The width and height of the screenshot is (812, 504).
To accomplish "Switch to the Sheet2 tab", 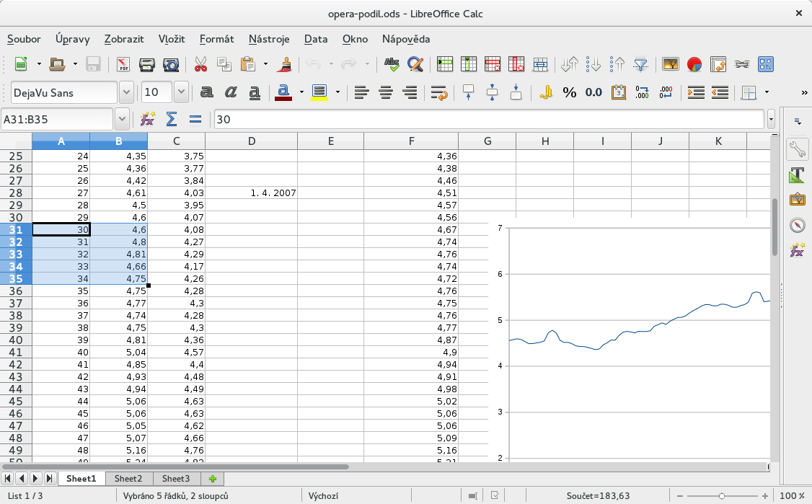I will pos(128,478).
